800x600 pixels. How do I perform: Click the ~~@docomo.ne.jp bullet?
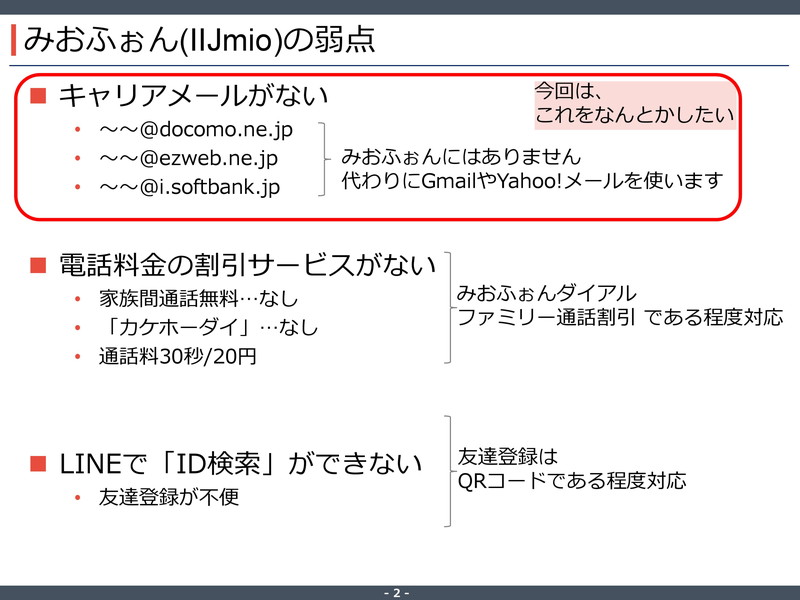[195, 130]
